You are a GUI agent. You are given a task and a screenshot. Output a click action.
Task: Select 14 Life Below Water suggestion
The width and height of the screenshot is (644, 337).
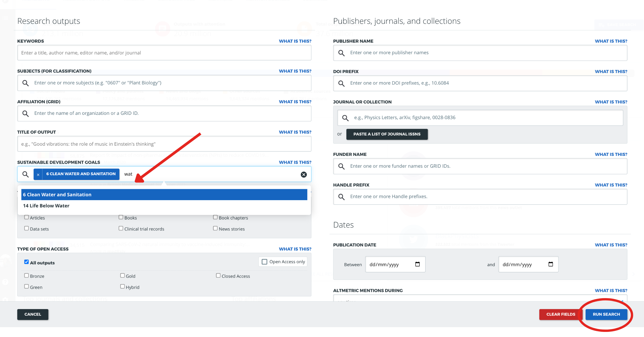point(164,206)
